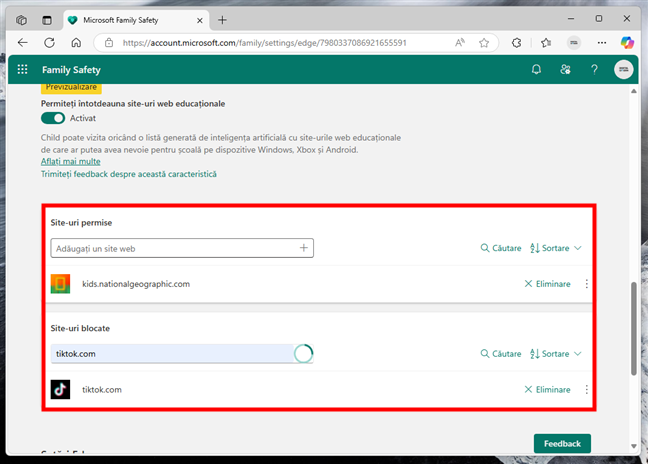This screenshot has height=464, width=648.
Task: Click Căutare in Site-uri blocate section
Action: 501,354
